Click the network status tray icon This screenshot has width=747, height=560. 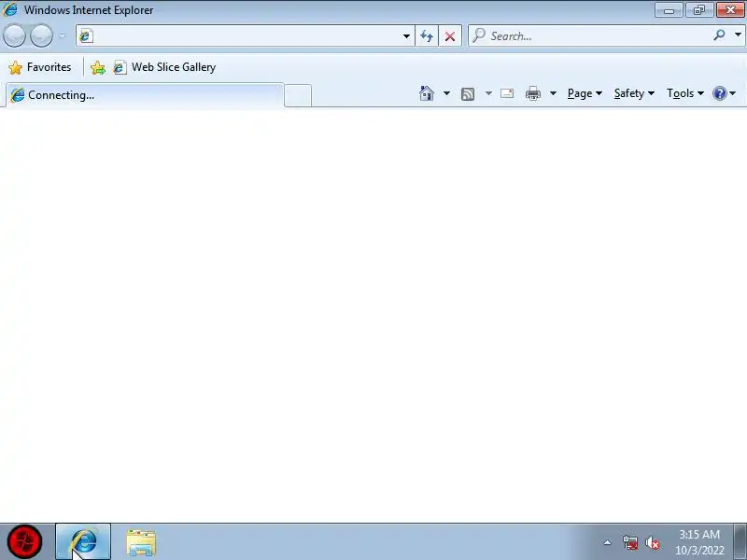pyautogui.click(x=629, y=542)
